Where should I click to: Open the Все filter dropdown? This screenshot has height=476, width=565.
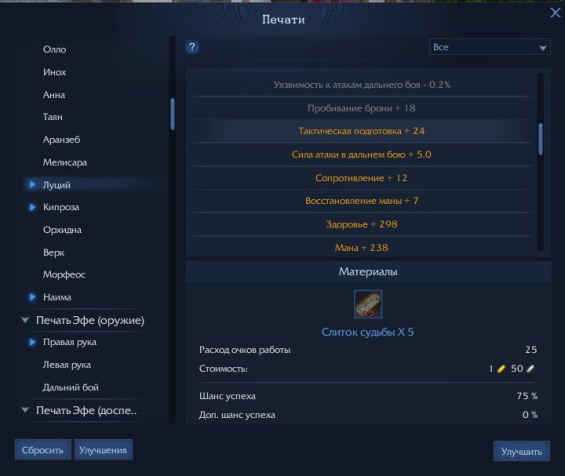[490, 47]
